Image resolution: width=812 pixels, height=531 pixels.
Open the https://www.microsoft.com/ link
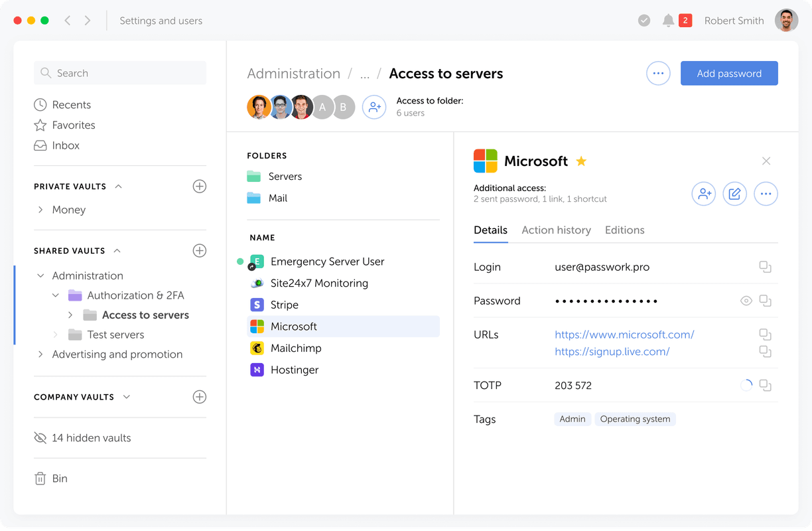624,335
